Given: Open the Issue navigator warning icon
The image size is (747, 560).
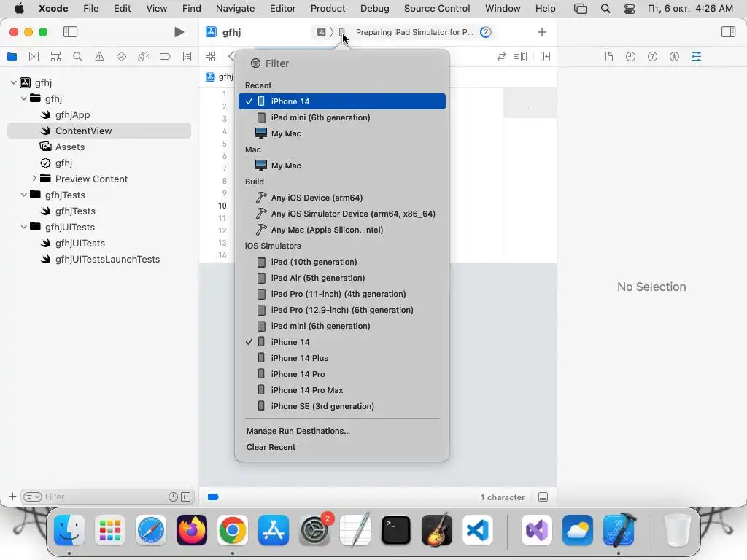Looking at the screenshot, I should click(x=99, y=57).
